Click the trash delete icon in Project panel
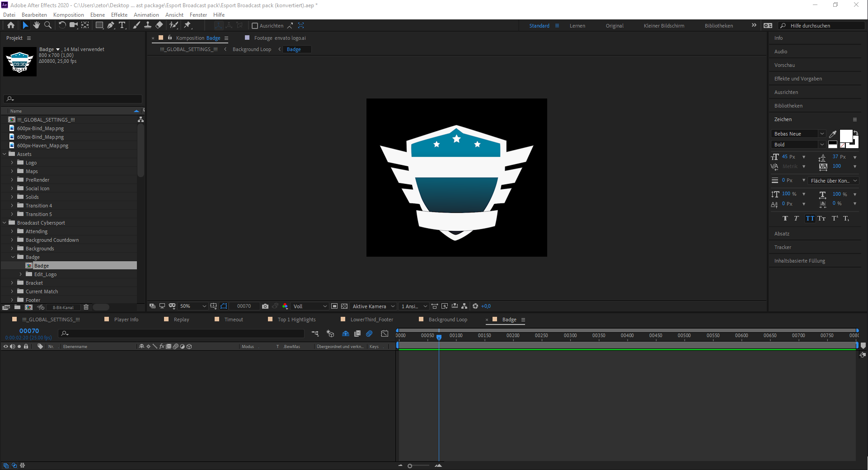The image size is (868, 470). [86, 307]
